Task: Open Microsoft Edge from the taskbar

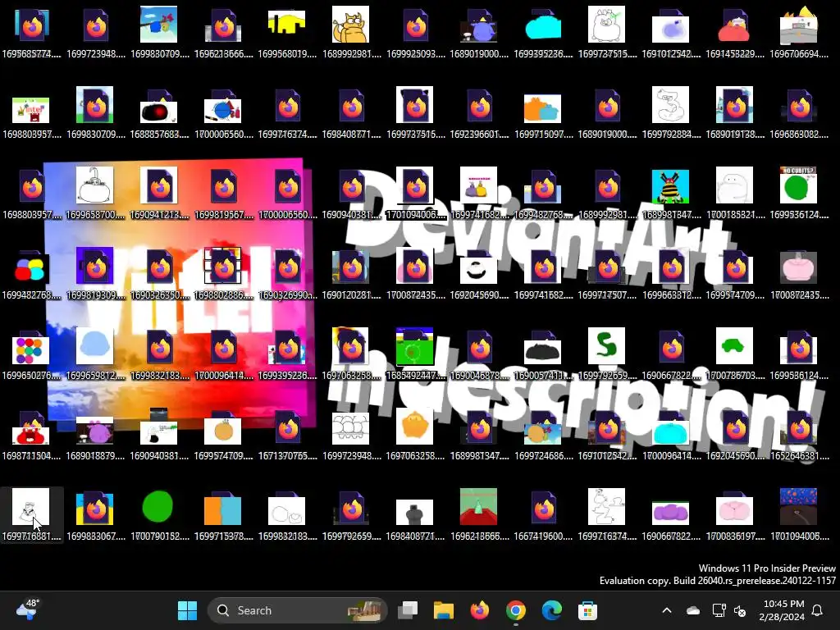Action: tap(551, 610)
